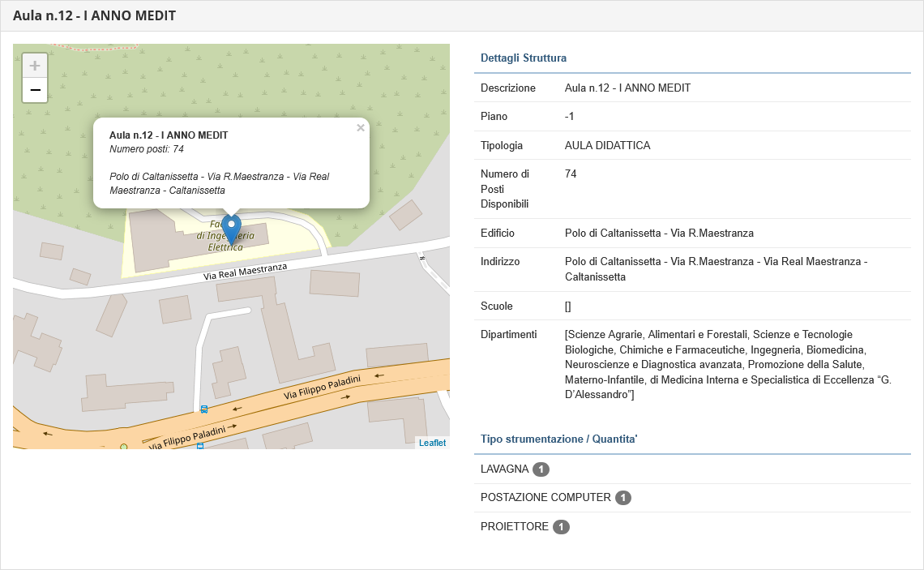Close the Aula n.12 map popup
Viewport: 924px width, 570px height.
point(361,128)
